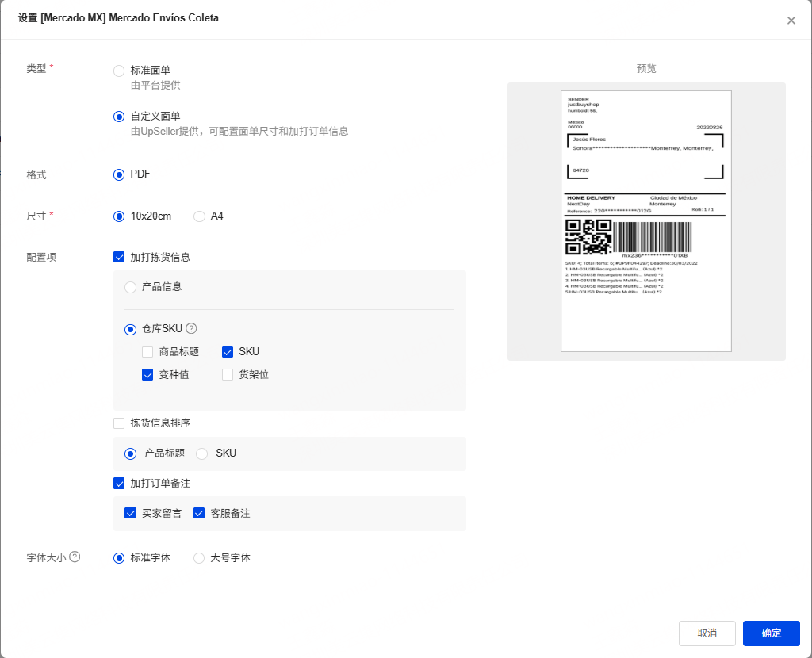
Task: Click help icon beside 字体大小
Action: pyautogui.click(x=75, y=557)
